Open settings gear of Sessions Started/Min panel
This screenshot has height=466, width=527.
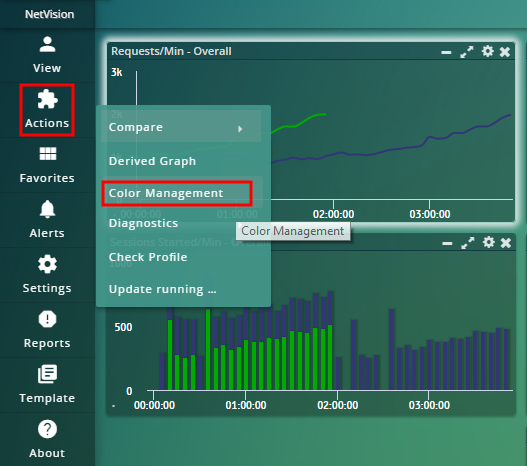[x=489, y=242]
